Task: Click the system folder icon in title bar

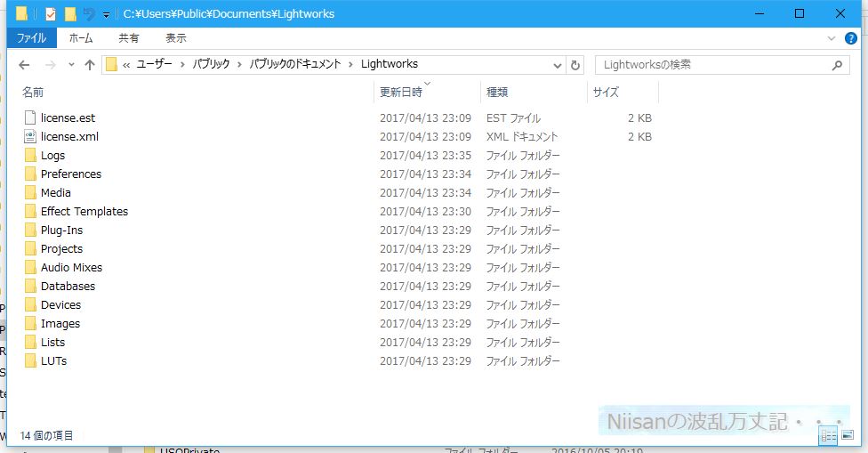Action: click(21, 14)
